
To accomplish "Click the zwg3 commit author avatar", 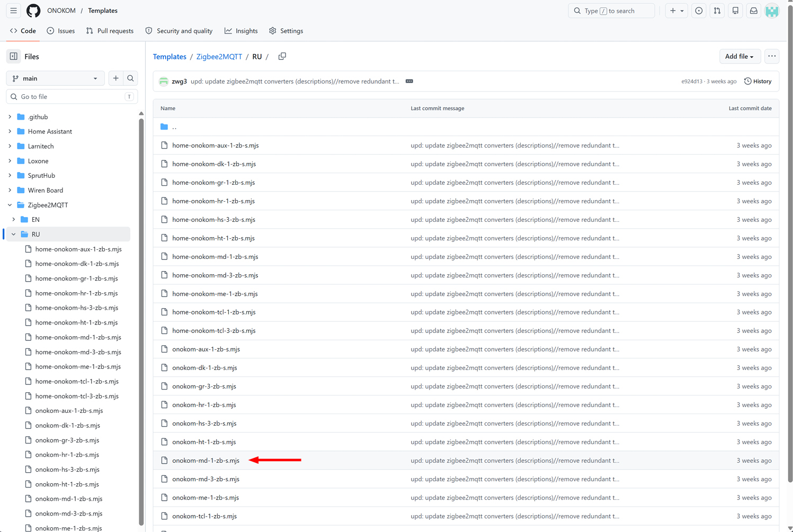I will coord(164,82).
